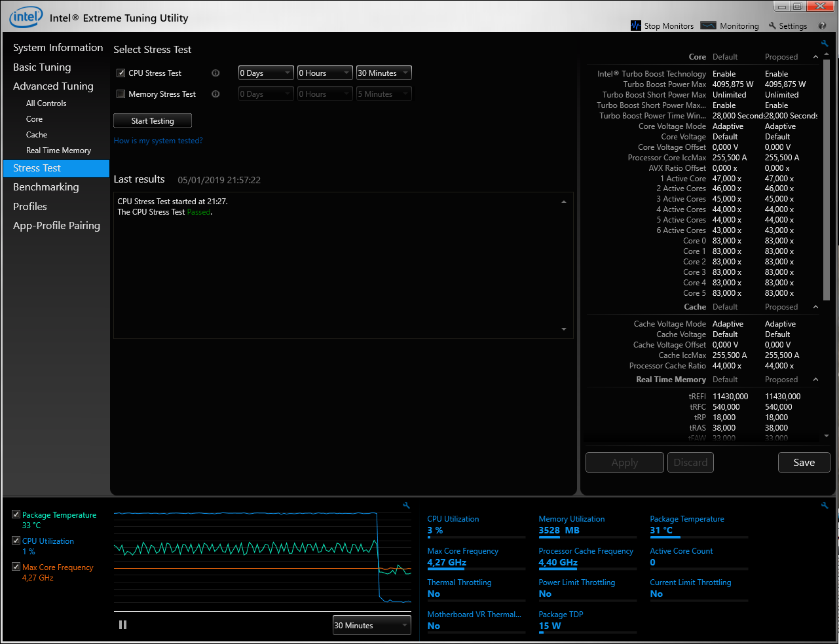Open the Monitoring view icon
Screen dimensions: 839x644
[708, 26]
